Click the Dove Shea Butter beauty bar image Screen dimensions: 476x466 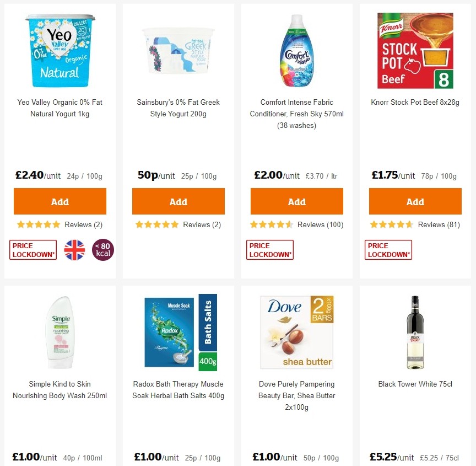[x=296, y=332]
